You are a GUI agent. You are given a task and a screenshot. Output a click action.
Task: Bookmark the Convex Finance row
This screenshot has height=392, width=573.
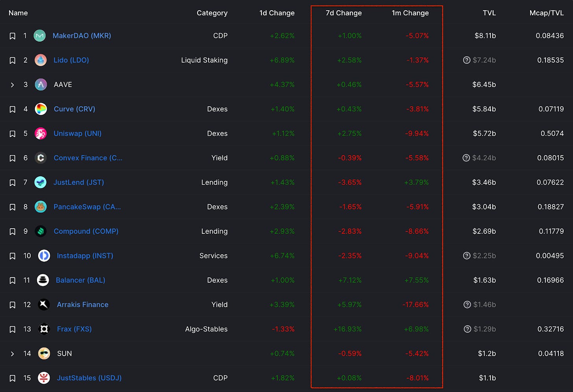pyautogui.click(x=13, y=158)
